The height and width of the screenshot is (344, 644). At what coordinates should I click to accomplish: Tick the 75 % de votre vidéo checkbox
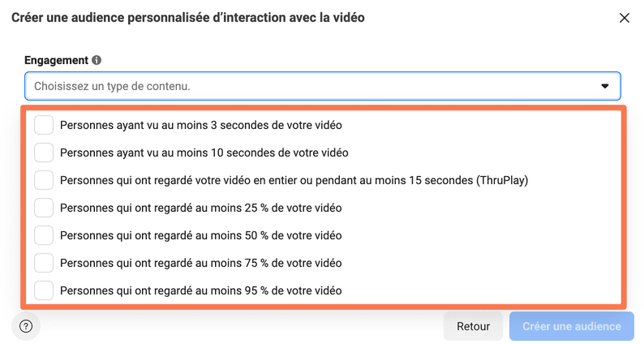44,263
